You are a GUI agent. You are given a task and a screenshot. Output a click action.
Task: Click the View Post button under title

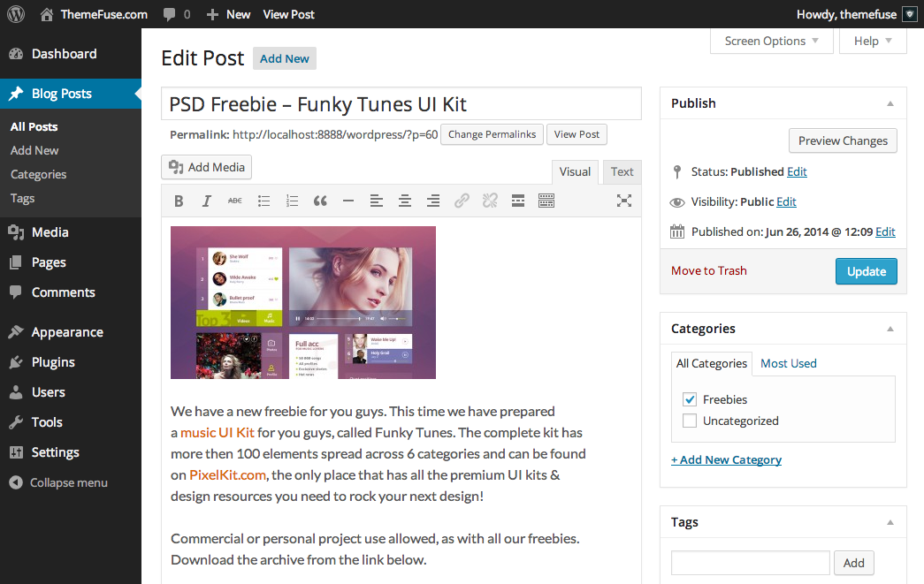(x=577, y=134)
